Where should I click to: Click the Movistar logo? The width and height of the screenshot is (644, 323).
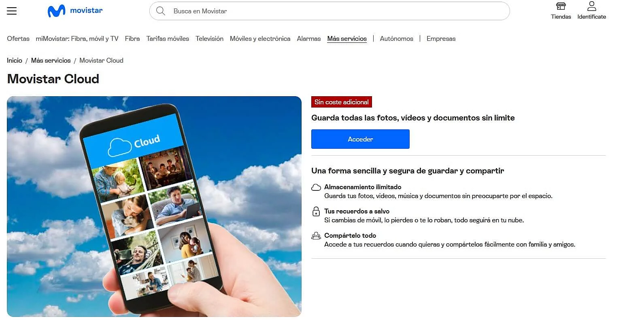coord(75,11)
